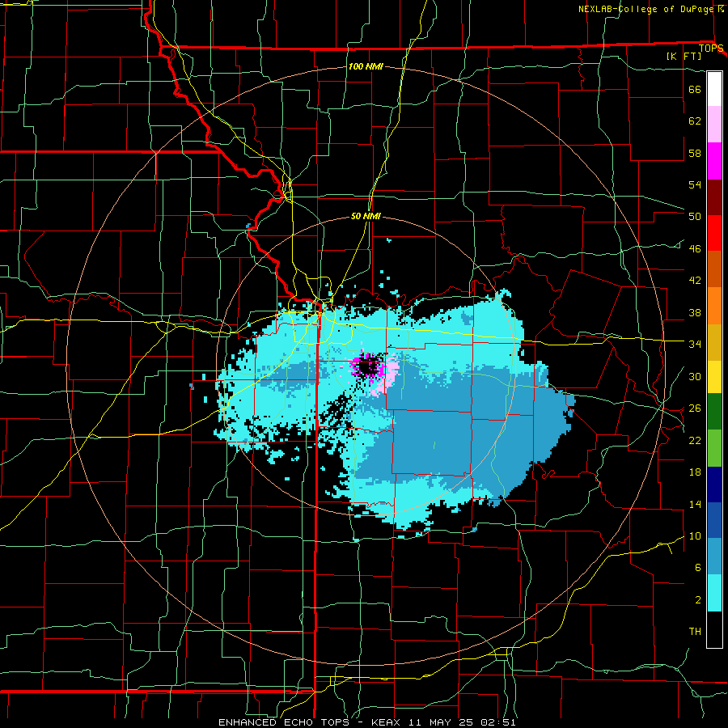The image size is (728, 728).
Task: Click the gold legend swatch
Action: [x=714, y=342]
